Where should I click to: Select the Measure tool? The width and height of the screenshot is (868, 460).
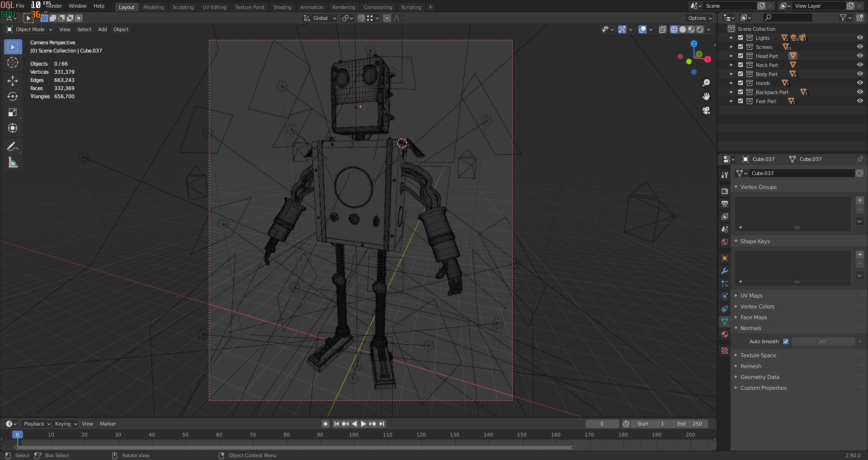[x=13, y=162]
